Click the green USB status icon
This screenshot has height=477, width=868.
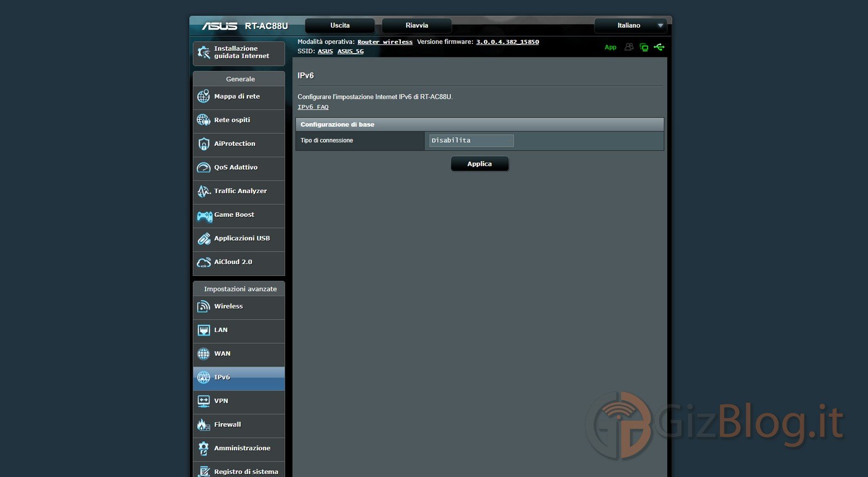[x=659, y=47]
